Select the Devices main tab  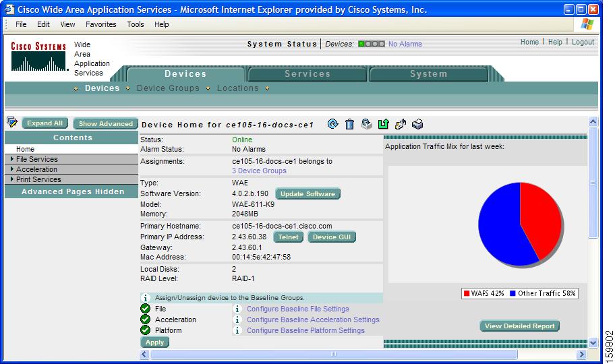tap(185, 73)
